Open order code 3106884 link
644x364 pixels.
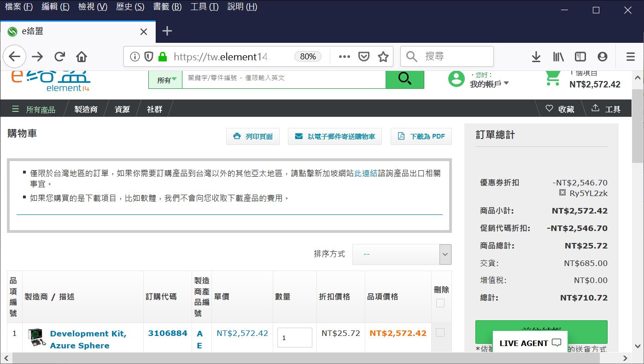[168, 333]
